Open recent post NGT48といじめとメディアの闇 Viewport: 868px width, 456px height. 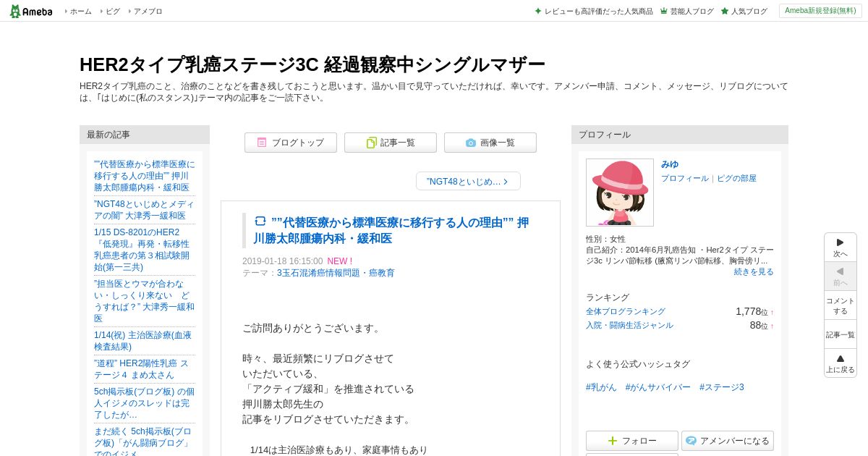[145, 210]
